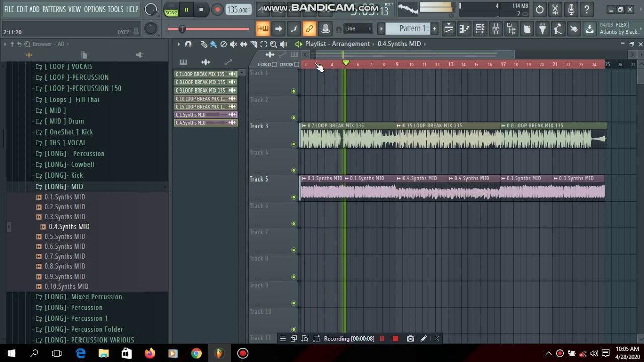
Task: Expand the [LONG]- Kick folder
Action: pos(64,175)
